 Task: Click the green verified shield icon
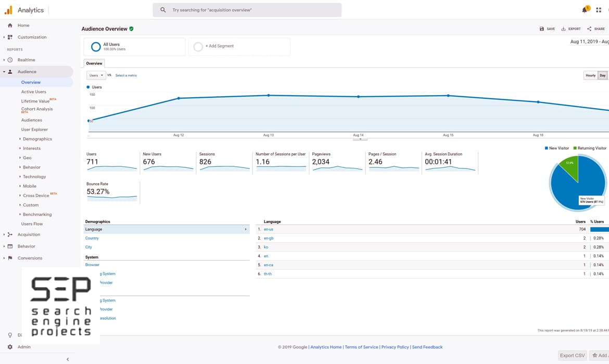pos(131,29)
